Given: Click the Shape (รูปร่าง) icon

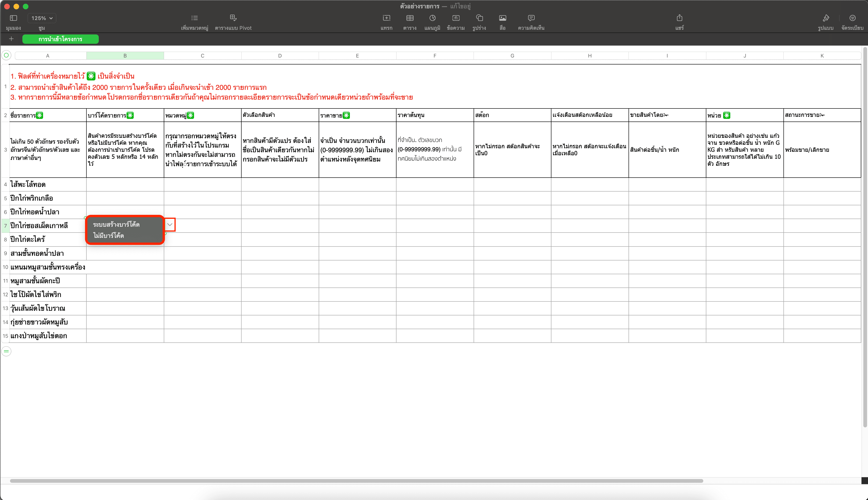Looking at the screenshot, I should pos(479,18).
